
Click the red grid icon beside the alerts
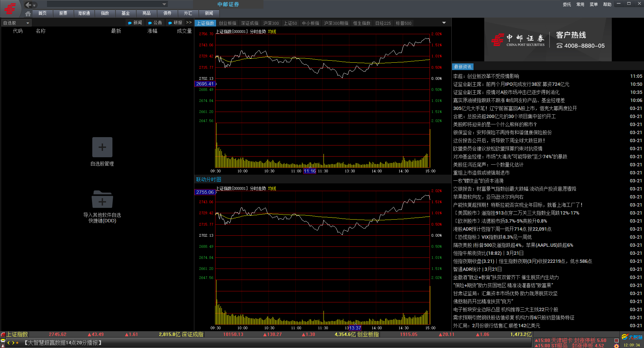(616, 340)
